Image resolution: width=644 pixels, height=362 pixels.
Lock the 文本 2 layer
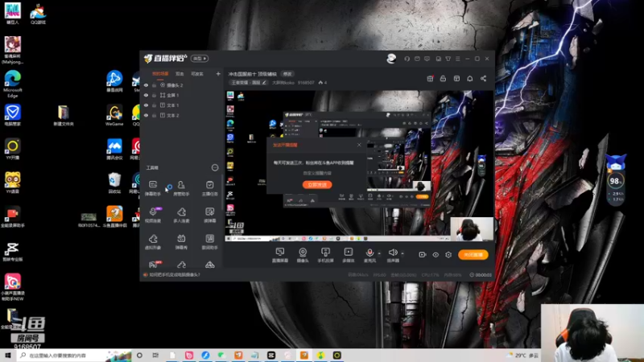(155, 116)
